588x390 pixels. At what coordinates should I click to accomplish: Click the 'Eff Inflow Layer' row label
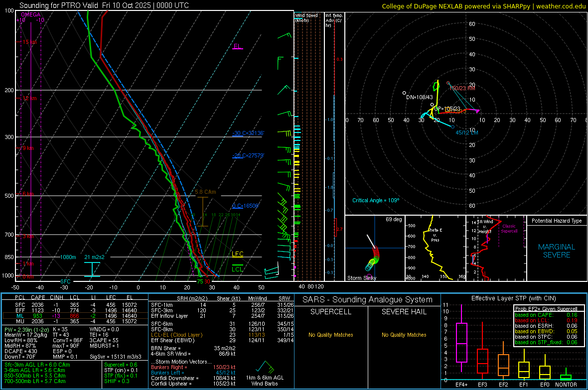click(x=170, y=316)
